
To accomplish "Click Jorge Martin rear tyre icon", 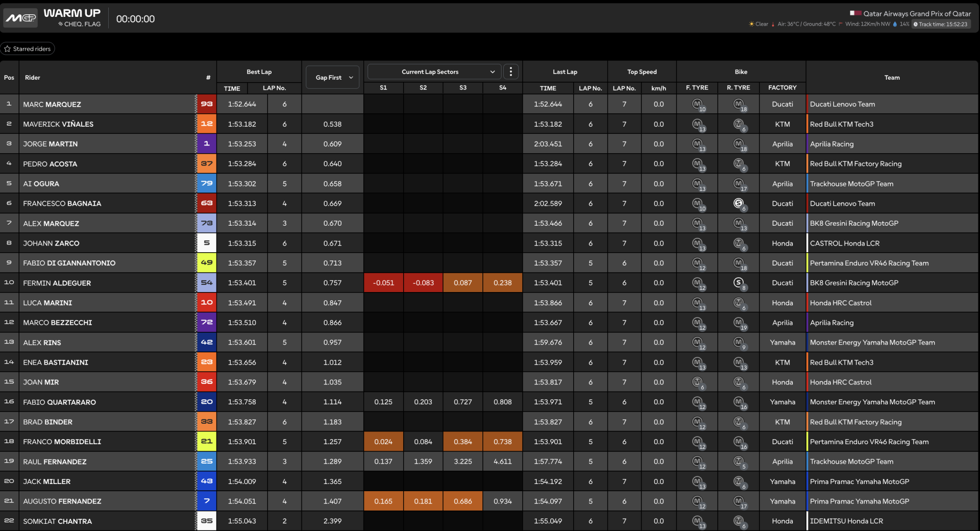I will pos(740,144).
